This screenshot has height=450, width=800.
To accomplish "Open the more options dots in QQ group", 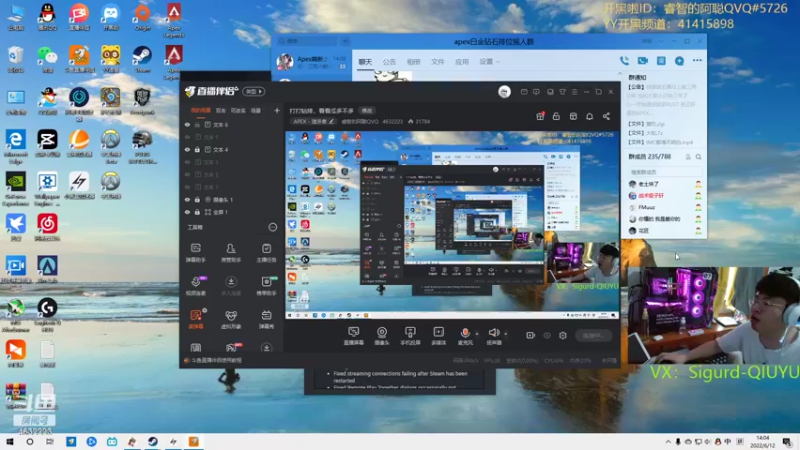I will (x=697, y=61).
